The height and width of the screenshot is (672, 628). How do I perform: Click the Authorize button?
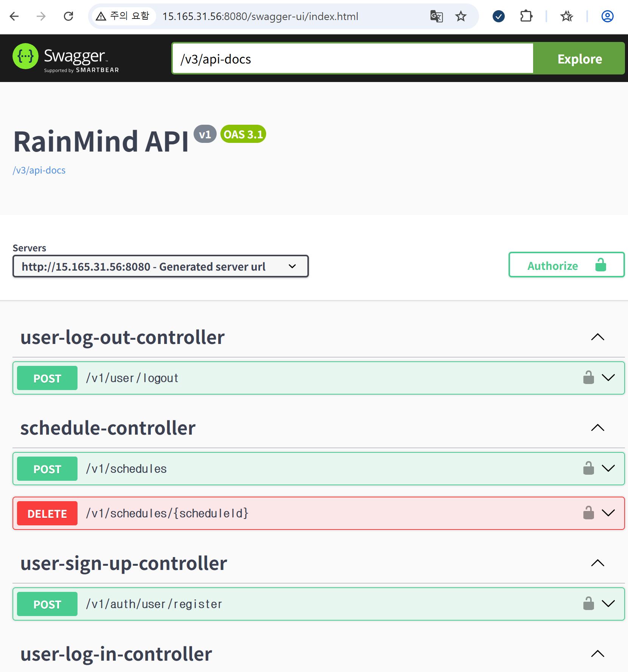[x=566, y=265]
